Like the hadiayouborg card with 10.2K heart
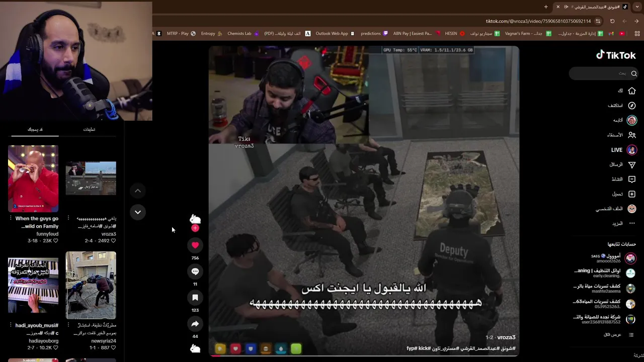 coord(56,348)
